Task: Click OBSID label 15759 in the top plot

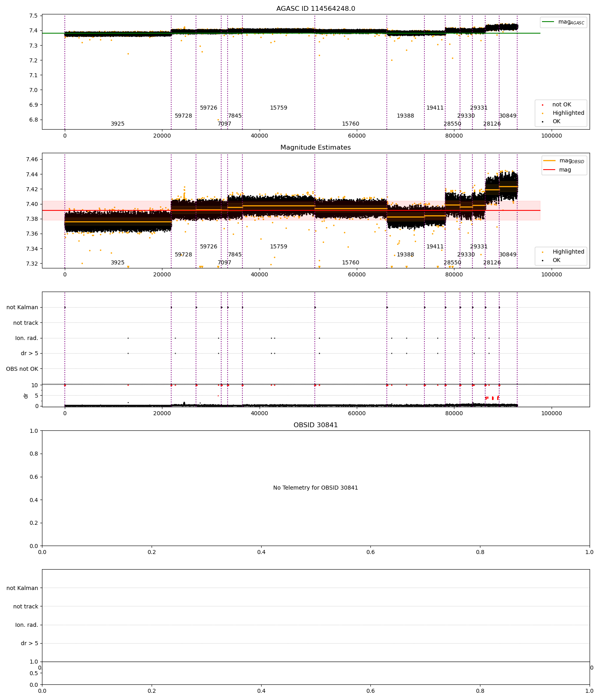Action: (278, 108)
